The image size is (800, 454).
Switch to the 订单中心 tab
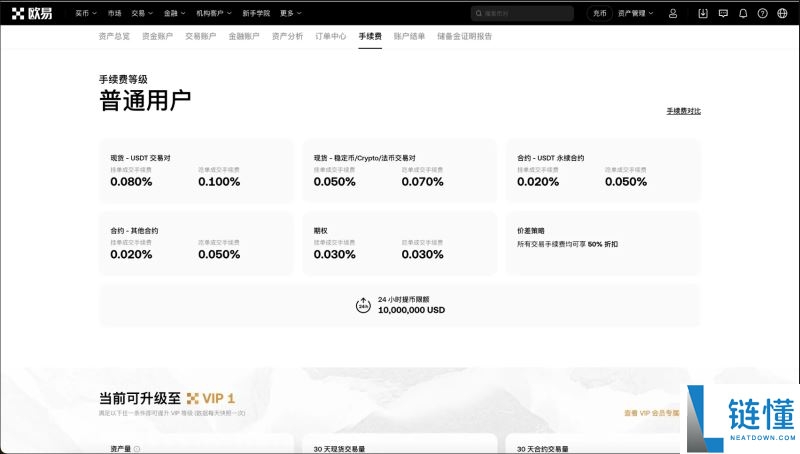click(330, 36)
